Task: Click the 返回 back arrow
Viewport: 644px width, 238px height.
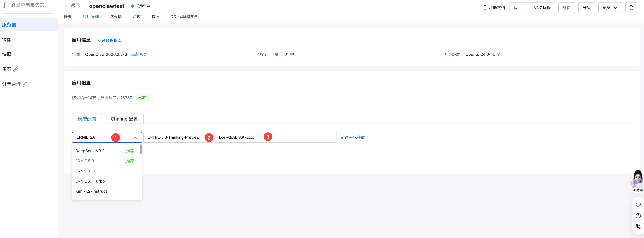Action: pyautogui.click(x=66, y=6)
